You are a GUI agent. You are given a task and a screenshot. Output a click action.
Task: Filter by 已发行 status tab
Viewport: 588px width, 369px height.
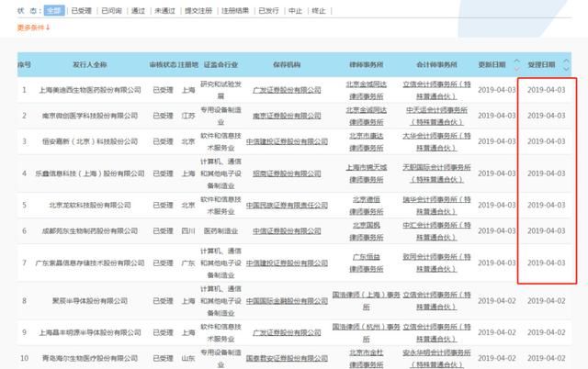coord(268,11)
